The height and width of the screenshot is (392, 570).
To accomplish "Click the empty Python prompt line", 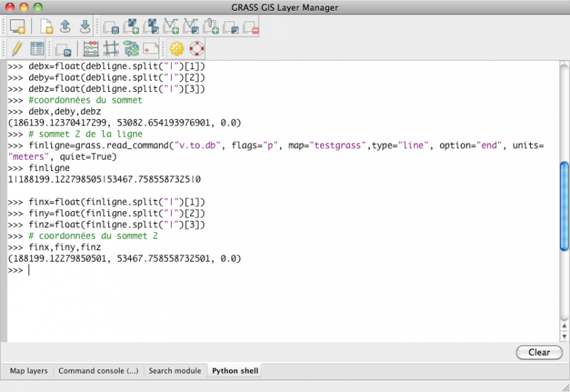I will click(142, 271).
